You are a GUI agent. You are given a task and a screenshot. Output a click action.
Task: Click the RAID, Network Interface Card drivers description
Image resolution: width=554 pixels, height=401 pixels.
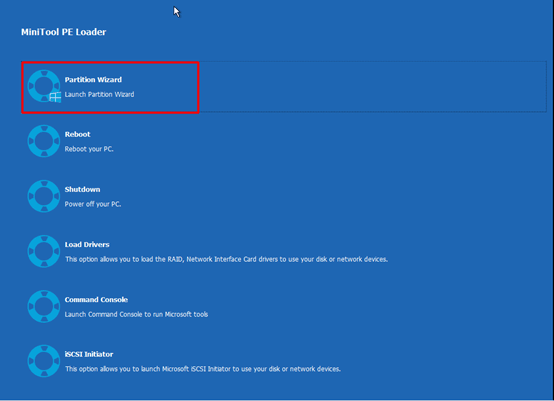(226, 259)
